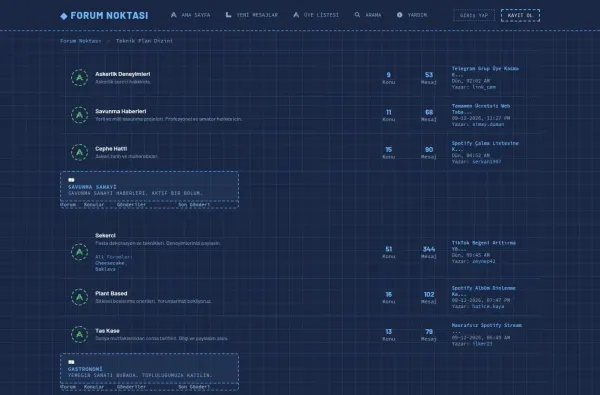The image size is (600, 395).
Task: Click the 51 Konu count for Sekerci
Action: pyautogui.click(x=389, y=249)
